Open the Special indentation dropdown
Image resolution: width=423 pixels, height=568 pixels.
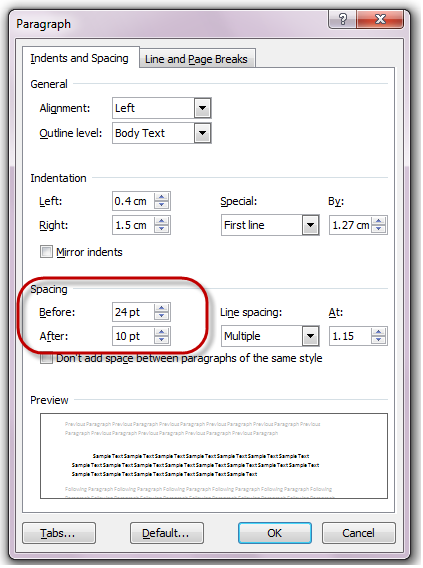pos(310,225)
